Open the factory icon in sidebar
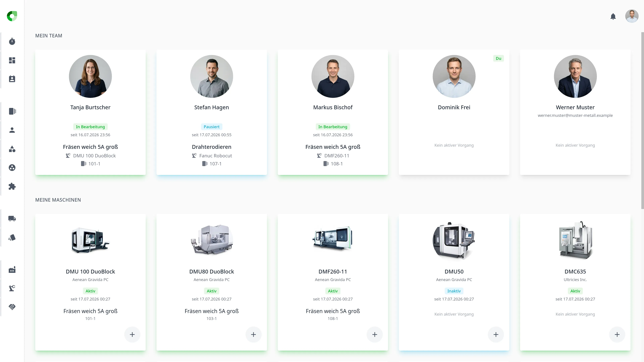Viewport: 644px width, 362px height. (12, 269)
